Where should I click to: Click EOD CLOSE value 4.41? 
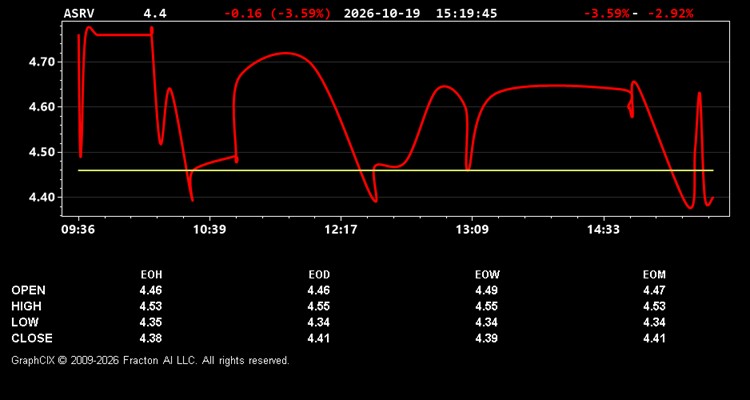(x=319, y=338)
